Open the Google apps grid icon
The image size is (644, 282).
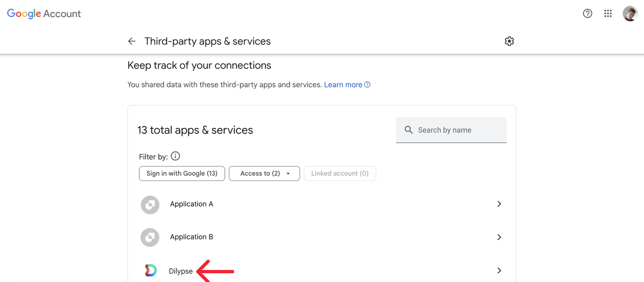tap(608, 13)
